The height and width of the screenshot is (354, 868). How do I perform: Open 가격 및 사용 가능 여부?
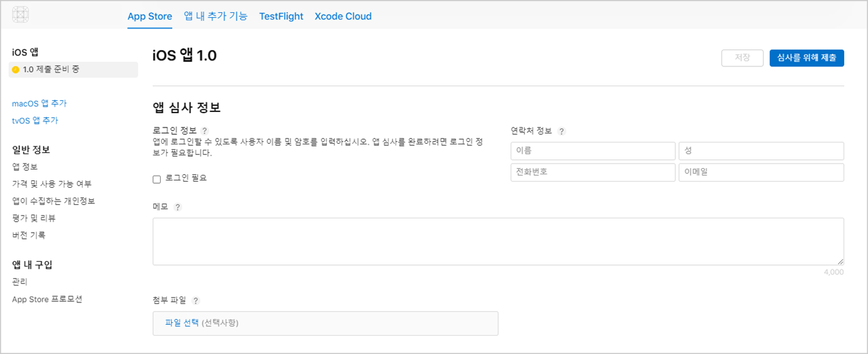[52, 184]
